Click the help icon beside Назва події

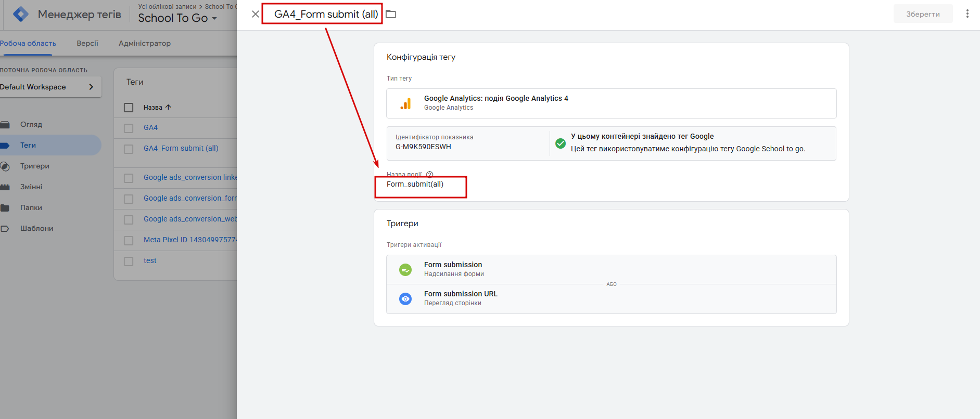(x=429, y=174)
